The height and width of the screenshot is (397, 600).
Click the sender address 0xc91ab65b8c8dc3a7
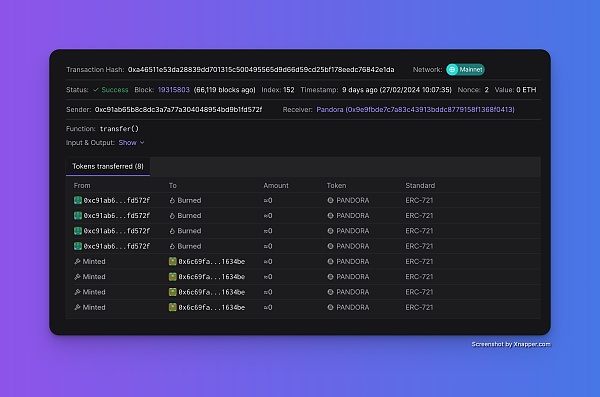pos(178,110)
